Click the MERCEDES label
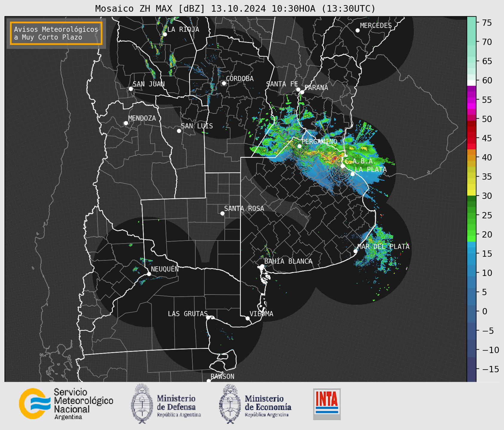 tap(376, 26)
